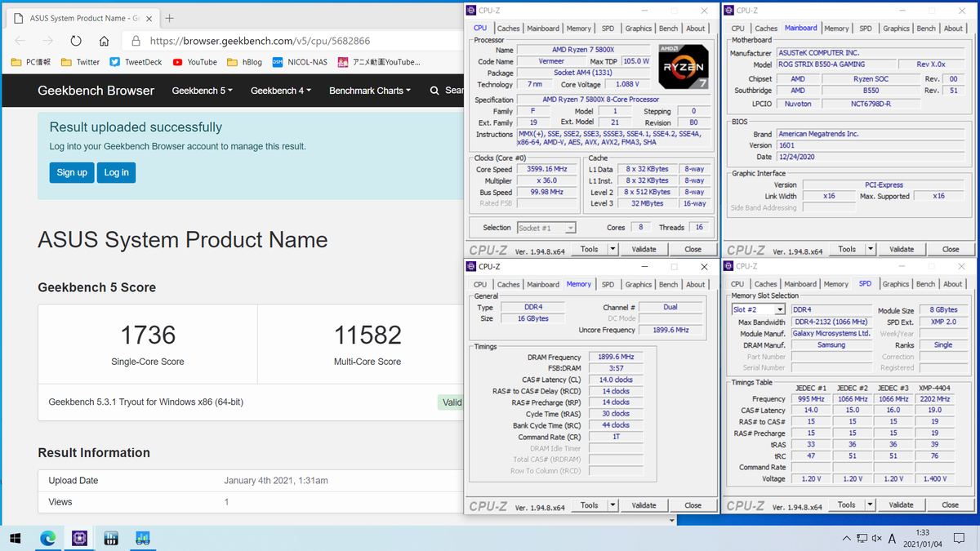Open network status in the system tray
The height and width of the screenshot is (551, 980).
pos(861,538)
